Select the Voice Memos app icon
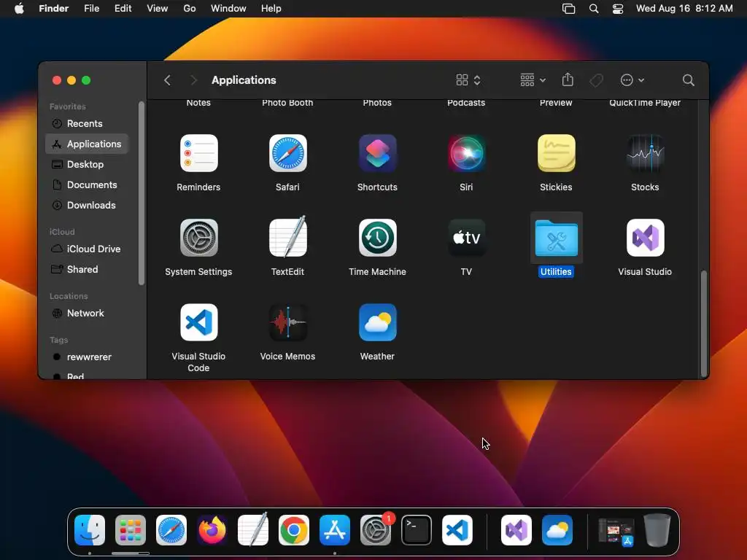747x560 pixels. tap(287, 322)
